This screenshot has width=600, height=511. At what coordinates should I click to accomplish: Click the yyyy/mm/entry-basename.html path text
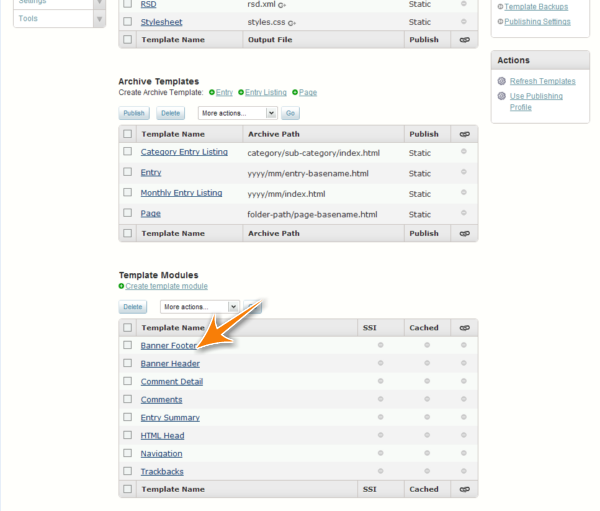click(308, 174)
